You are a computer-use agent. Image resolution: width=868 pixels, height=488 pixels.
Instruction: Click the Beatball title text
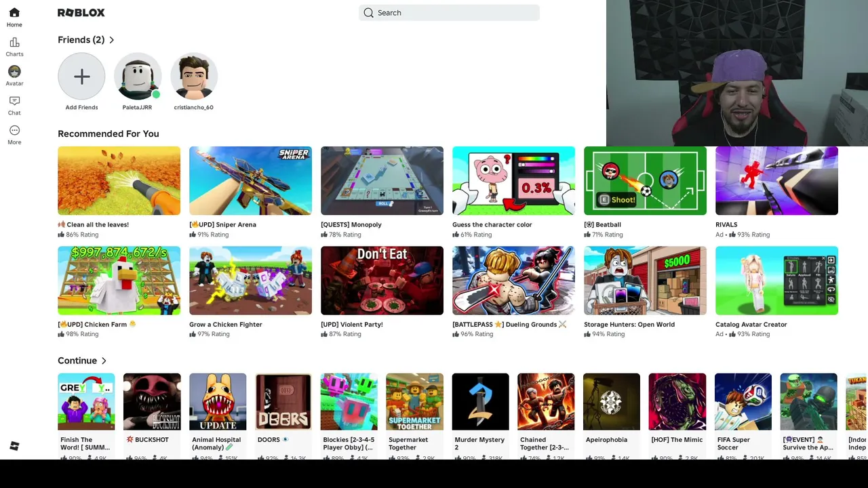pyautogui.click(x=602, y=224)
